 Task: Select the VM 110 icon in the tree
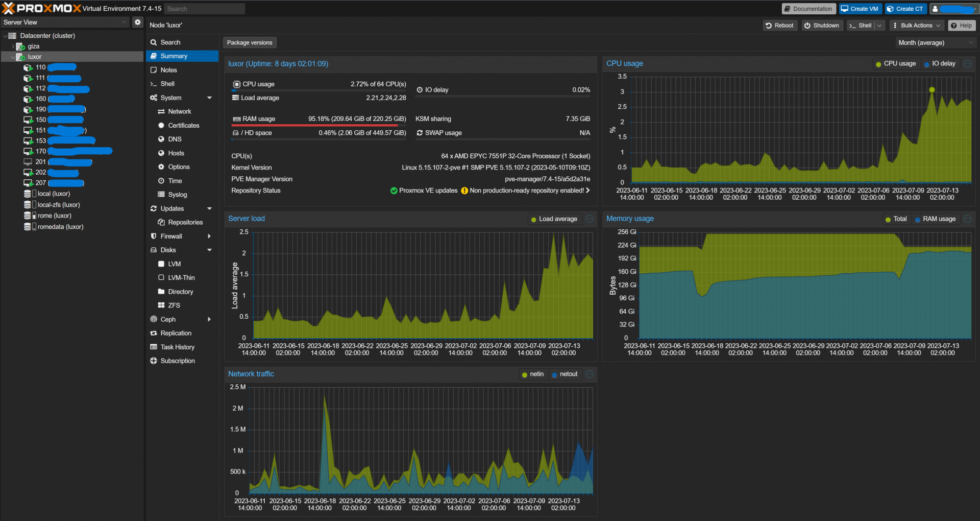(x=28, y=67)
